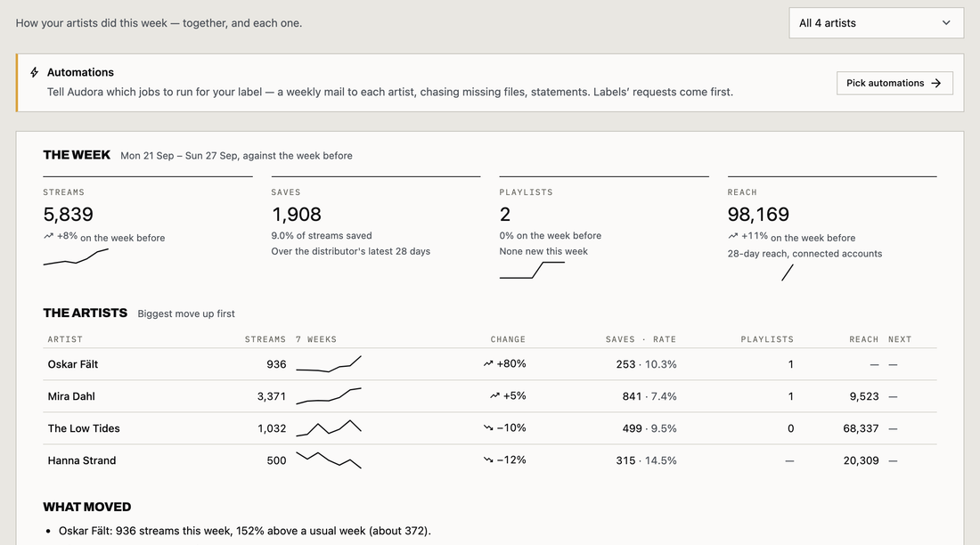The width and height of the screenshot is (980, 545).
Task: Click The Low Tides' streams value "1,032"
Action: (272, 428)
